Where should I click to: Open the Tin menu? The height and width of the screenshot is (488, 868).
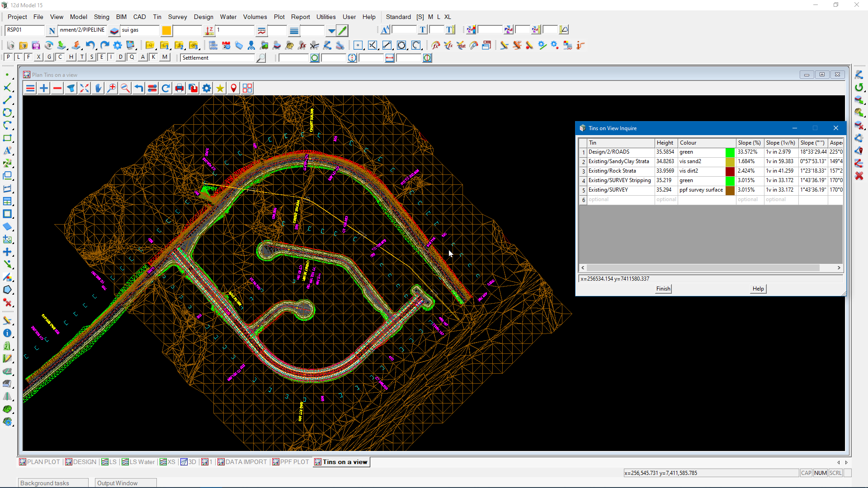tap(157, 17)
